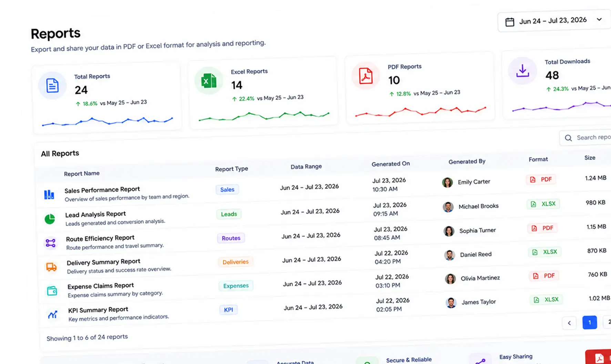The height and width of the screenshot is (364, 611).
Task: Download Emily Carter's report as PDF
Action: [541, 179]
